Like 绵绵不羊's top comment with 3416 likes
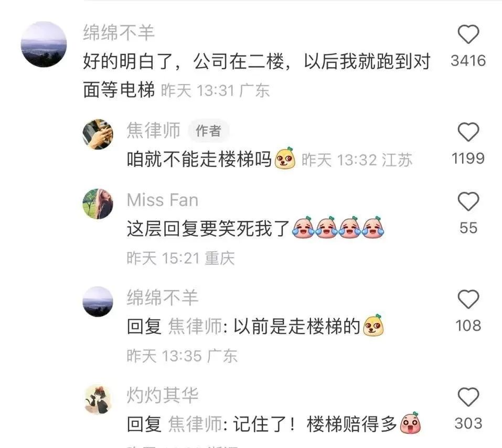This screenshot has height=448, width=502. [x=468, y=34]
